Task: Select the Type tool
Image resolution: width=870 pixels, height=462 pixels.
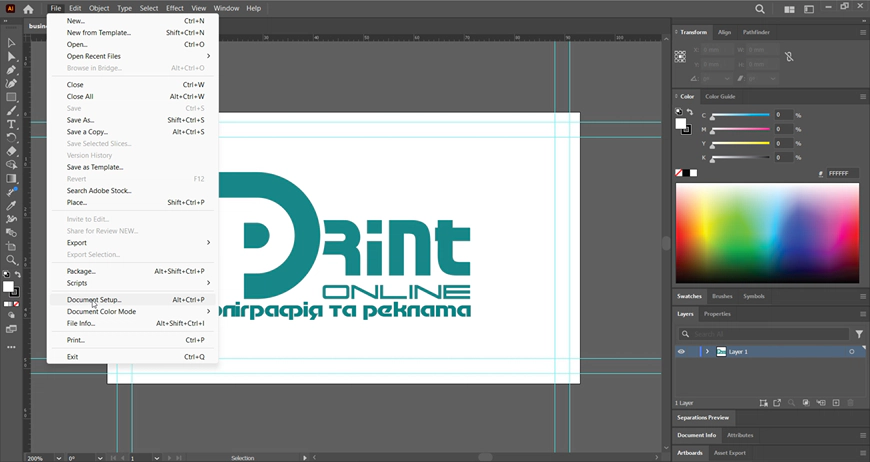Action: pos(11,124)
